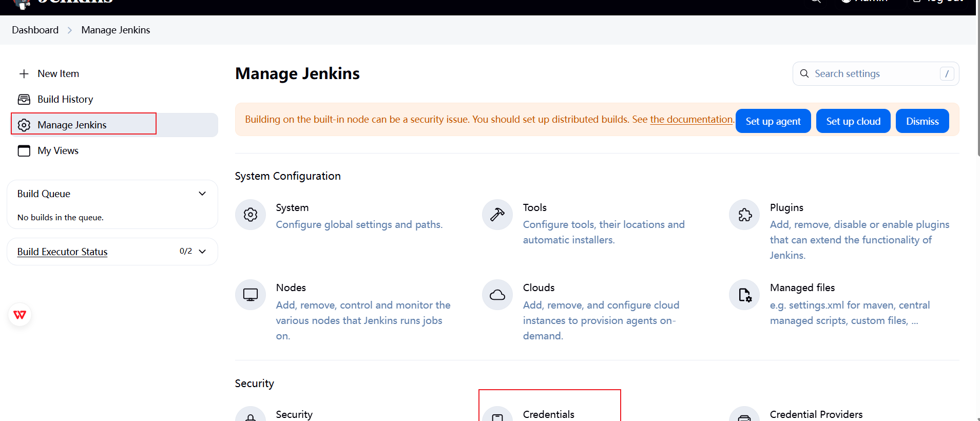Focus the Search settings input field
Image resolution: width=980 pixels, height=421 pixels.
[876, 73]
